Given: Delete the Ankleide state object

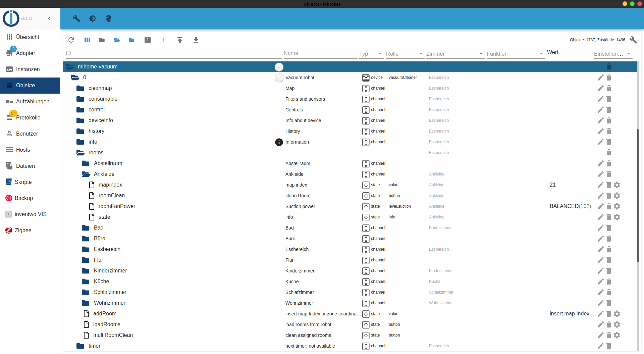Looking at the screenshot, I should click(x=609, y=217).
